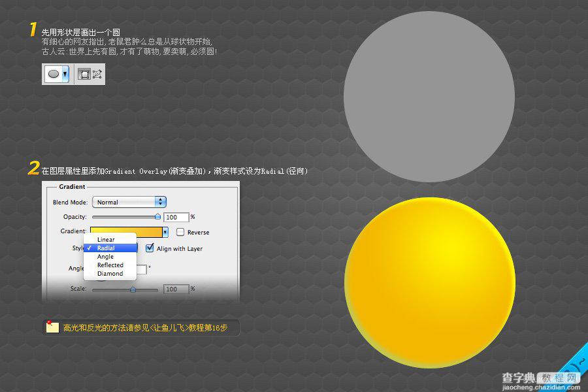Click the Scale value field
588x392 pixels.
pyautogui.click(x=176, y=289)
